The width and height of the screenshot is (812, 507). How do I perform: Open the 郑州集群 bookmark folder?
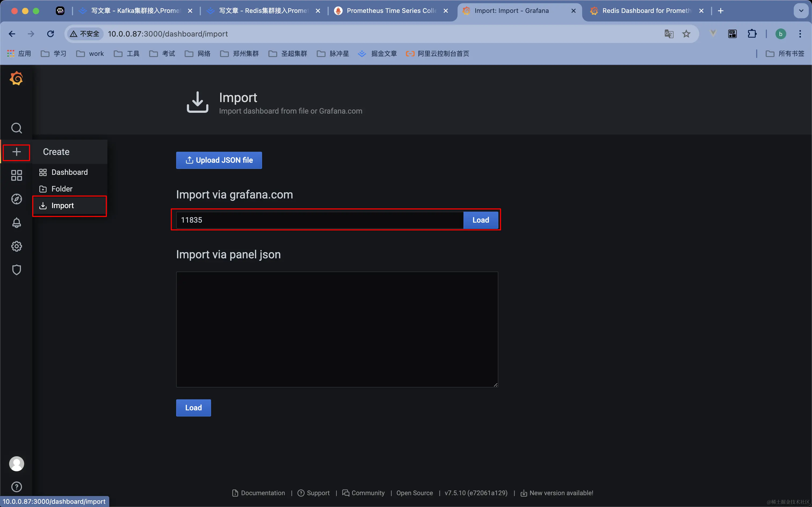point(239,54)
